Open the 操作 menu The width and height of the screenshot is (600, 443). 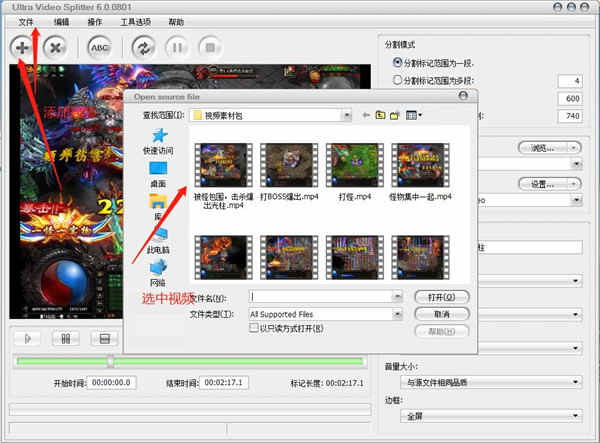[x=95, y=22]
